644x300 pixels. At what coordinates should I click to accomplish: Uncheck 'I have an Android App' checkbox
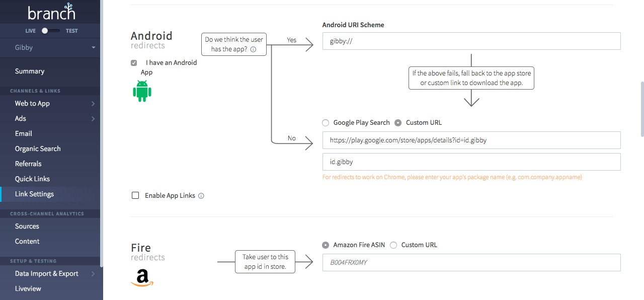(x=134, y=63)
